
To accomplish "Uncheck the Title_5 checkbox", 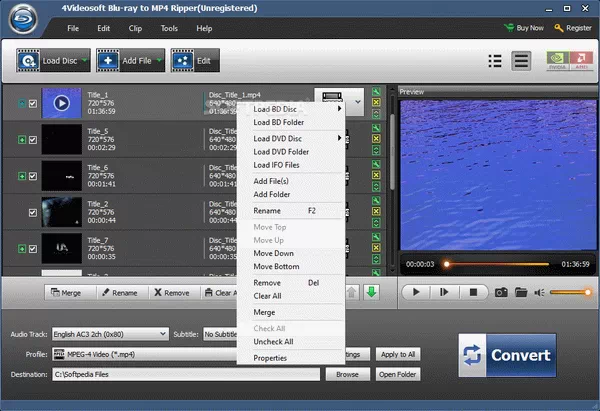I will 33,140.
